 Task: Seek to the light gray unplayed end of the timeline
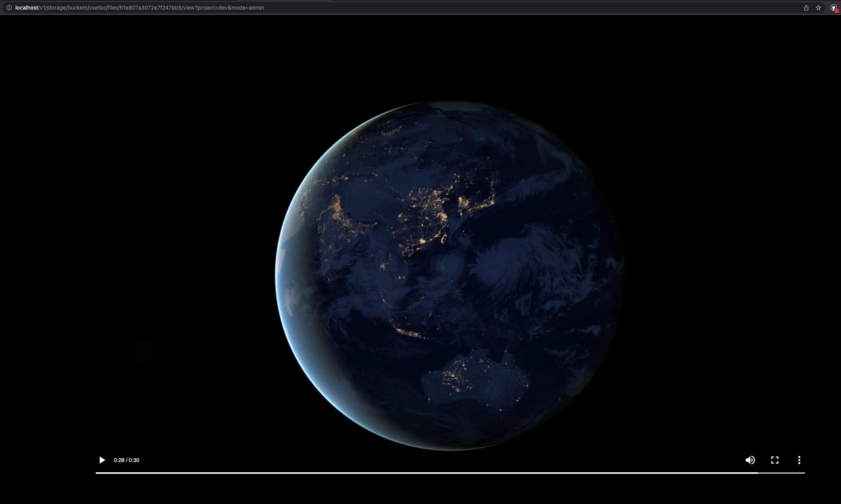click(782, 473)
